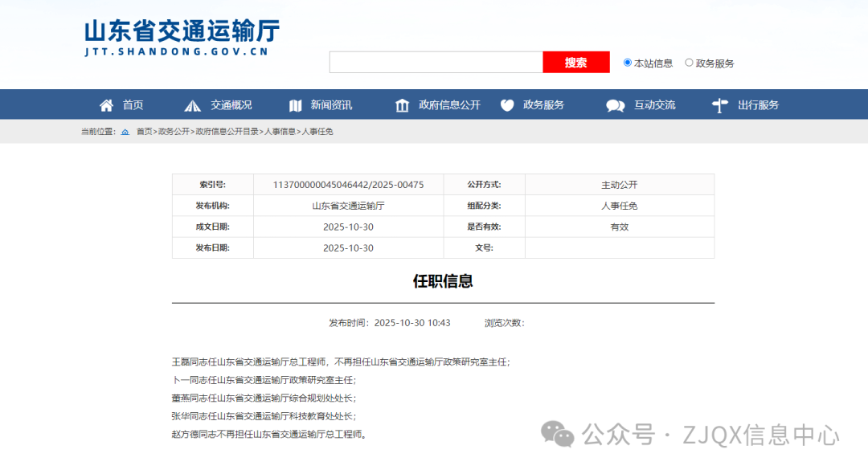Open the 互动交流 navigation menu

click(x=654, y=105)
